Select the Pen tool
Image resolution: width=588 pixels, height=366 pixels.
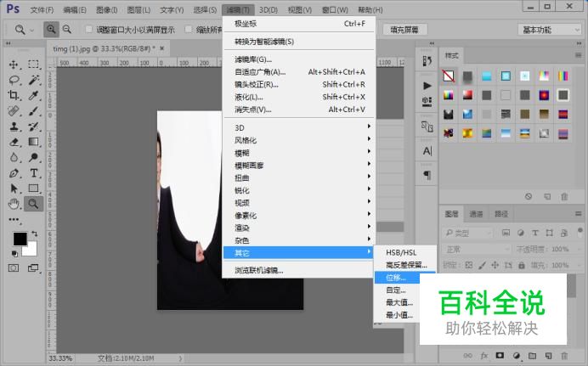14,173
